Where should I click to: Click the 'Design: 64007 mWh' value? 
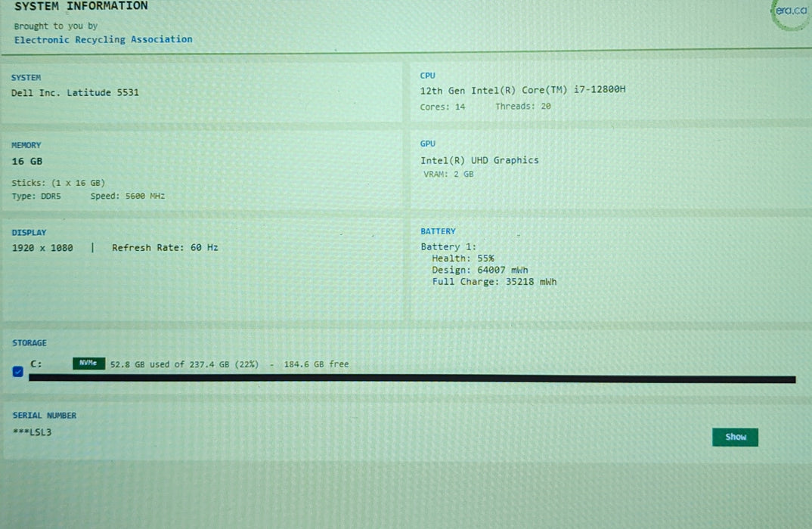point(480,271)
